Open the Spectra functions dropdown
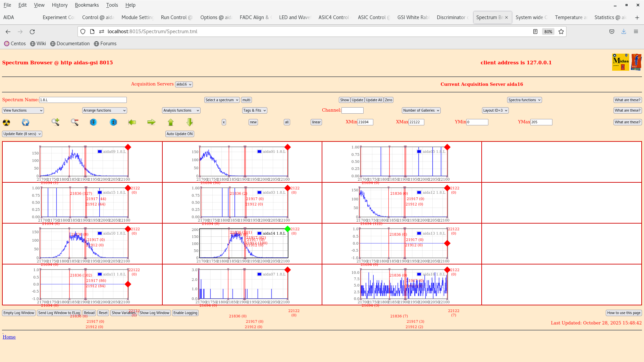This screenshot has width=644, height=362. coord(524,100)
